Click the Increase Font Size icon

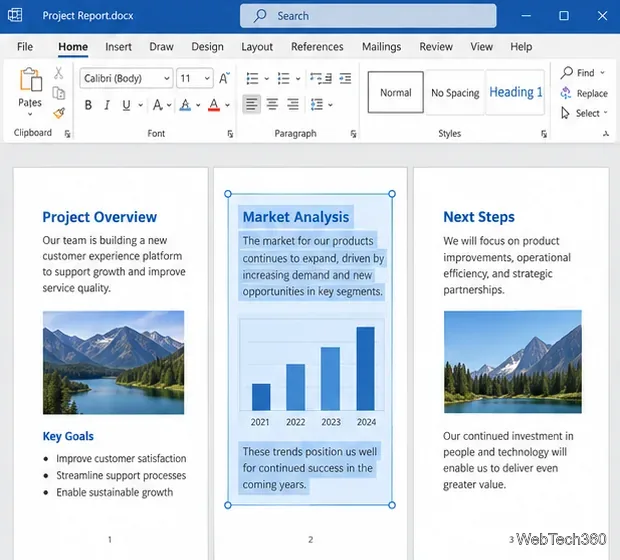click(224, 78)
